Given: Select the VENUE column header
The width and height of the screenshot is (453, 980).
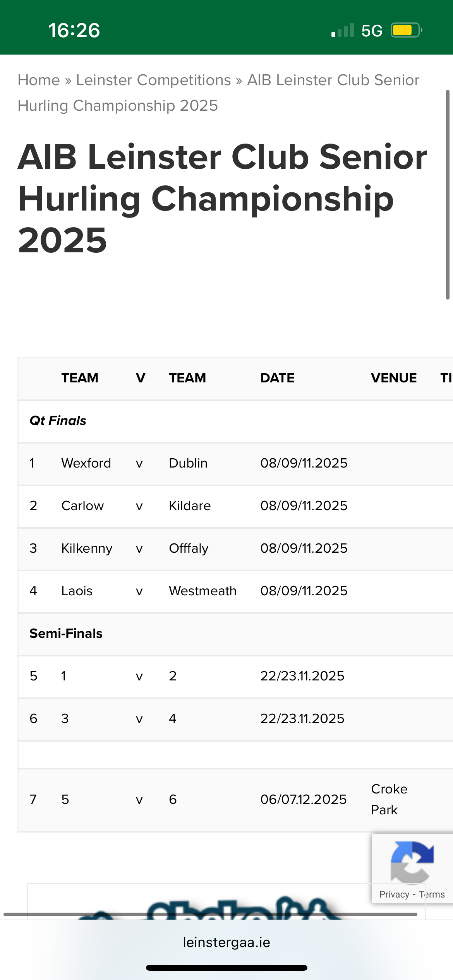Looking at the screenshot, I should (x=394, y=378).
